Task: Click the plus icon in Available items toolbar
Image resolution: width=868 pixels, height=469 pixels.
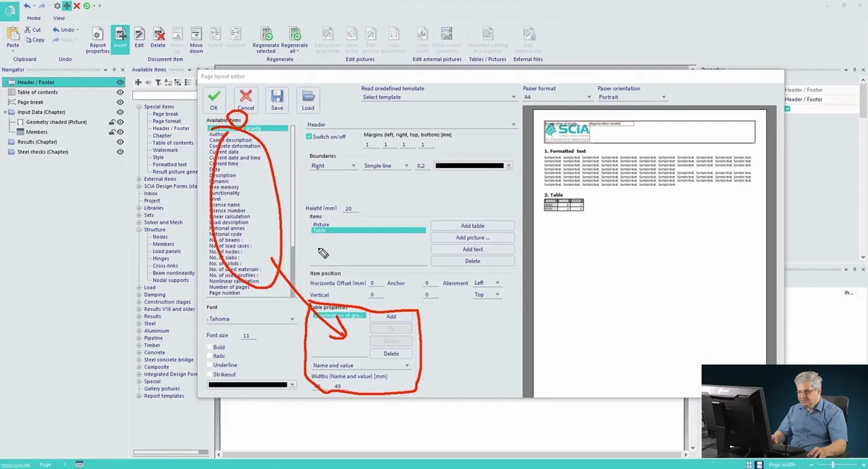Action: point(138,82)
